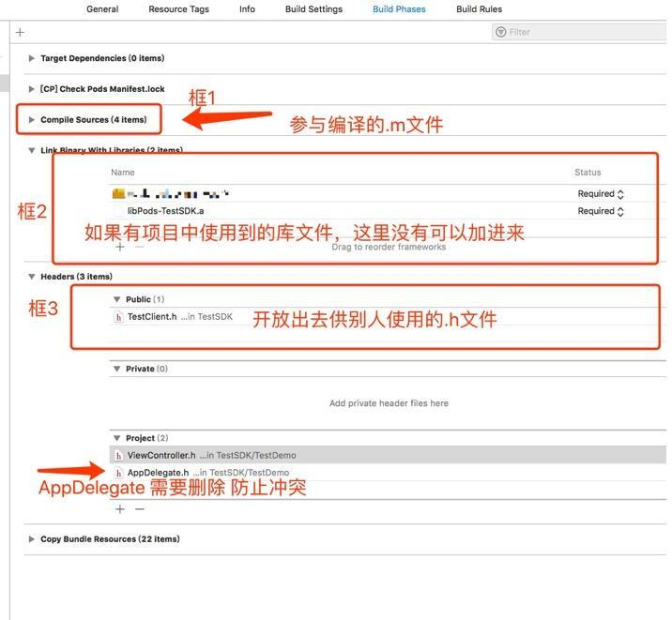This screenshot has width=672, height=620.
Task: Click Copy Bundle Resources (22 items) title
Action: [110, 539]
